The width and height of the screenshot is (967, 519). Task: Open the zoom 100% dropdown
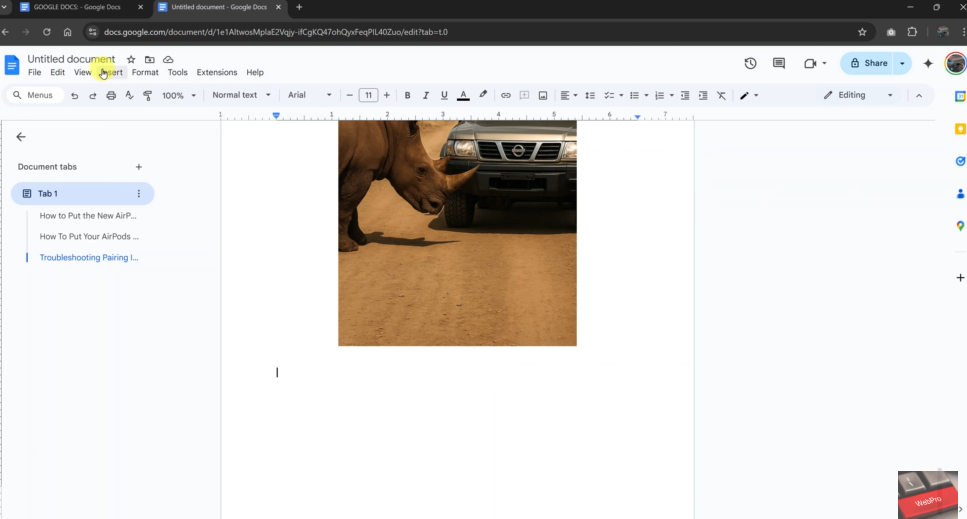coord(179,96)
